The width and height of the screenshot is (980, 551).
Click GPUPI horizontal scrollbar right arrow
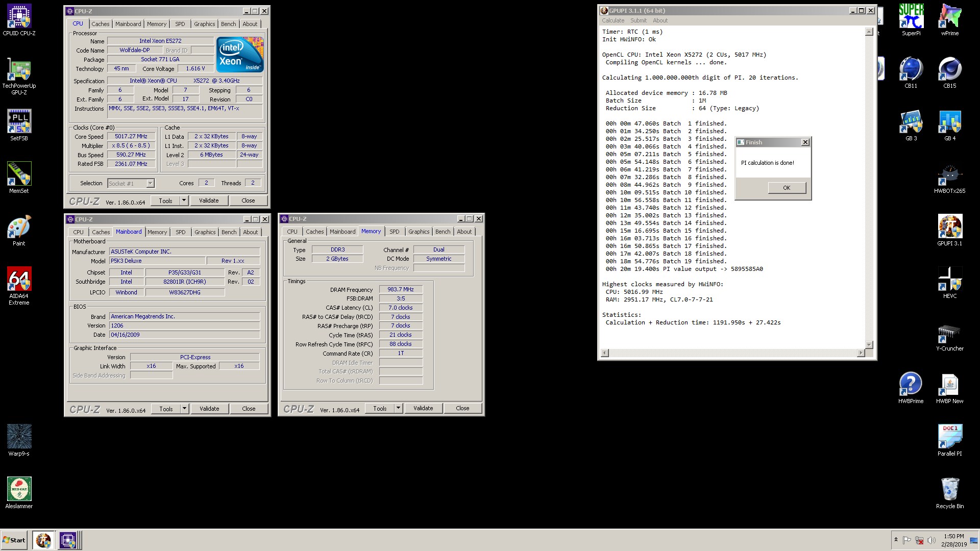[861, 353]
